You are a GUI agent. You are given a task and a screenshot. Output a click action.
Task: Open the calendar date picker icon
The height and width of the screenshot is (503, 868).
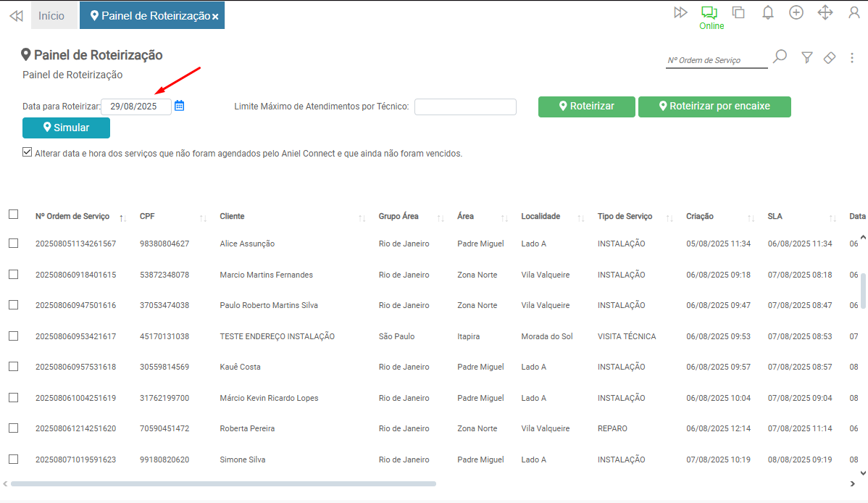click(x=180, y=106)
